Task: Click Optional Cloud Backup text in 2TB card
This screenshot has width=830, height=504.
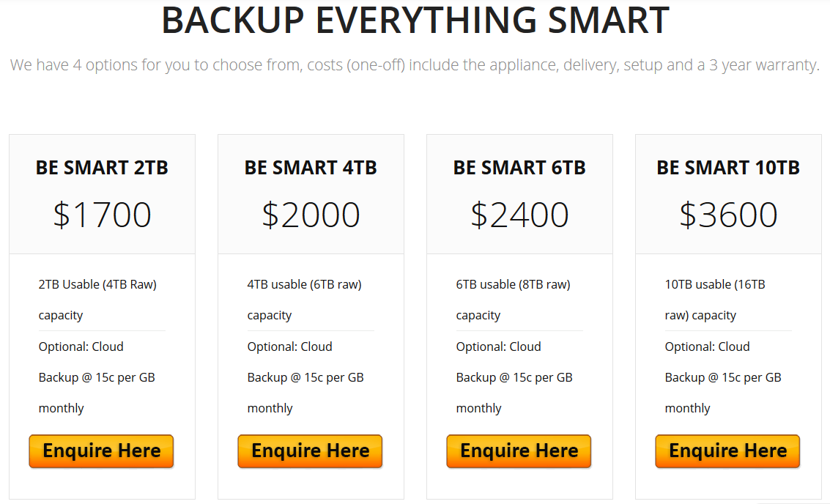Action: (x=97, y=377)
